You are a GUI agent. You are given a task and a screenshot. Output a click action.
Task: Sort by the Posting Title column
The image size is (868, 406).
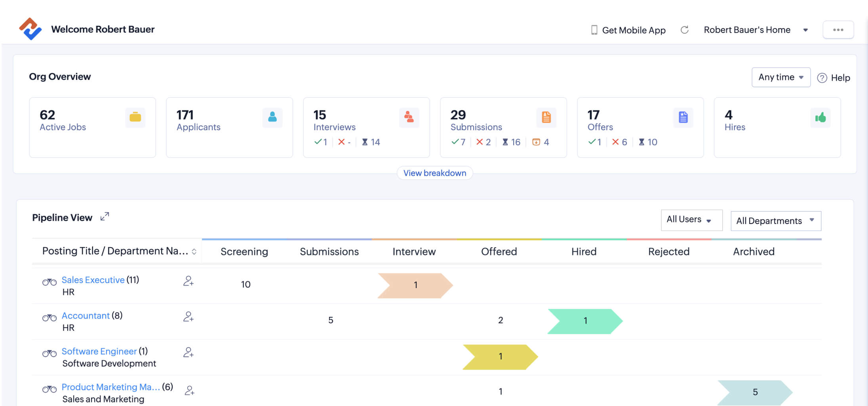(x=194, y=251)
